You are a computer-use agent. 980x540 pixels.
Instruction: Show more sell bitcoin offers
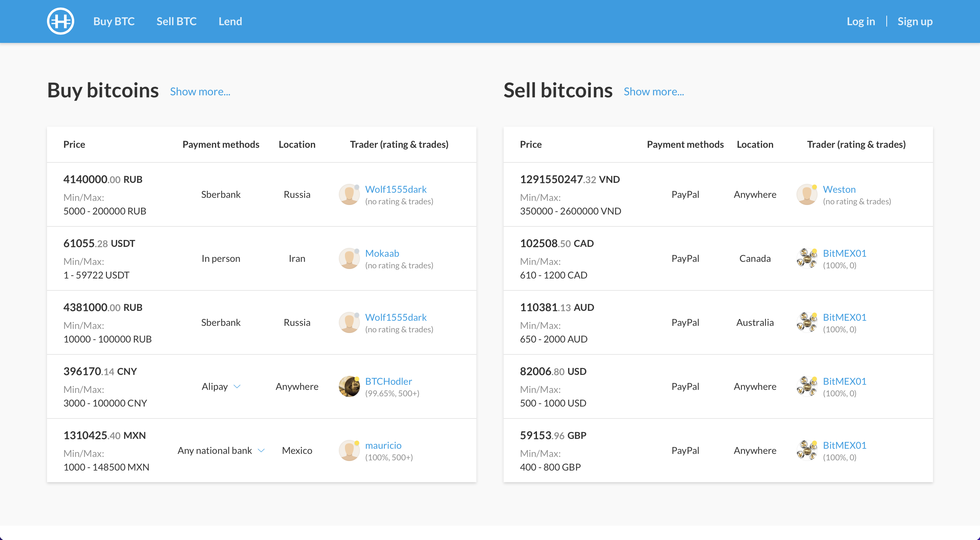click(653, 91)
